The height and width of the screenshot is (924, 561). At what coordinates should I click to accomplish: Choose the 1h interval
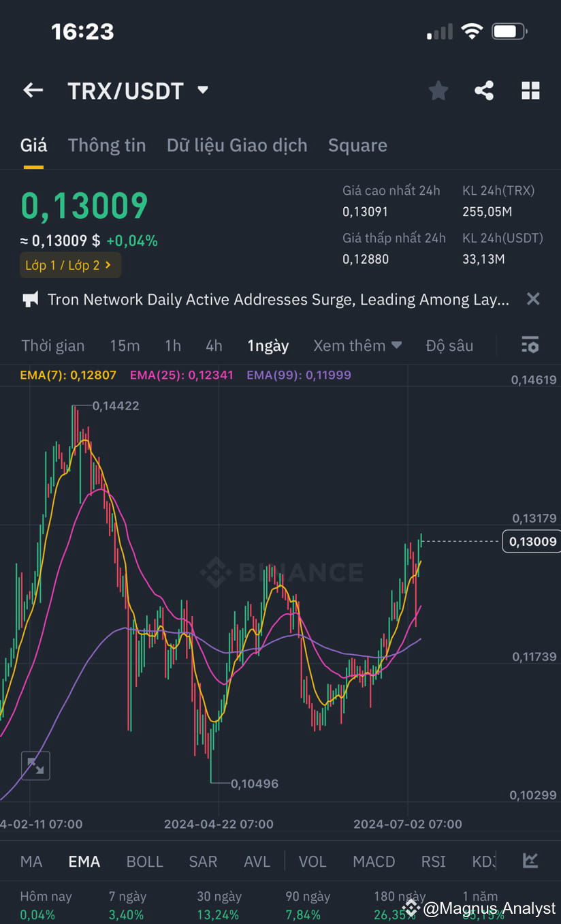(x=173, y=345)
